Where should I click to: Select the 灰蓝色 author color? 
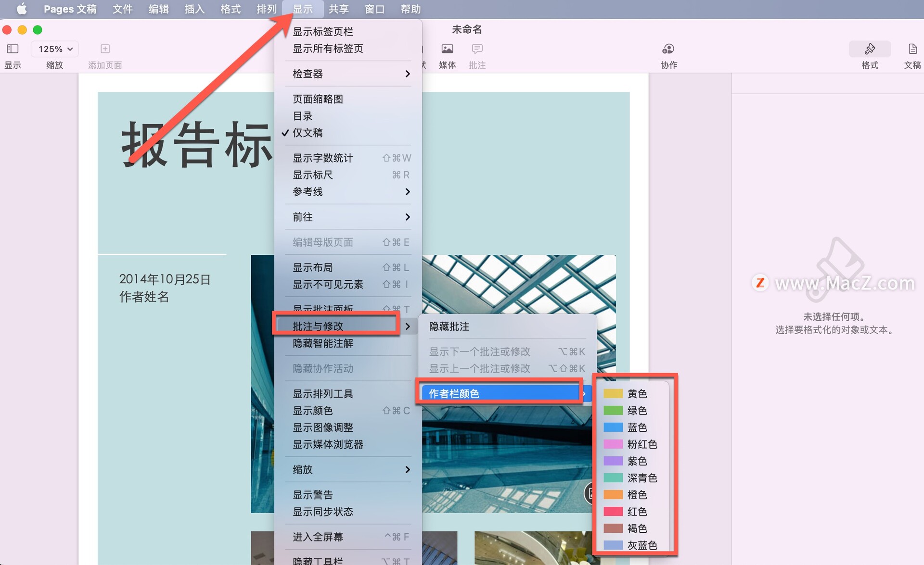coord(632,545)
